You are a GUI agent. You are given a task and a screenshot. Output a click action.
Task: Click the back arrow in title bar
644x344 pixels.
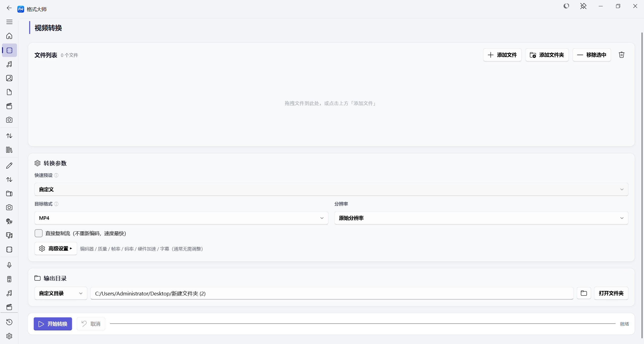pos(9,8)
